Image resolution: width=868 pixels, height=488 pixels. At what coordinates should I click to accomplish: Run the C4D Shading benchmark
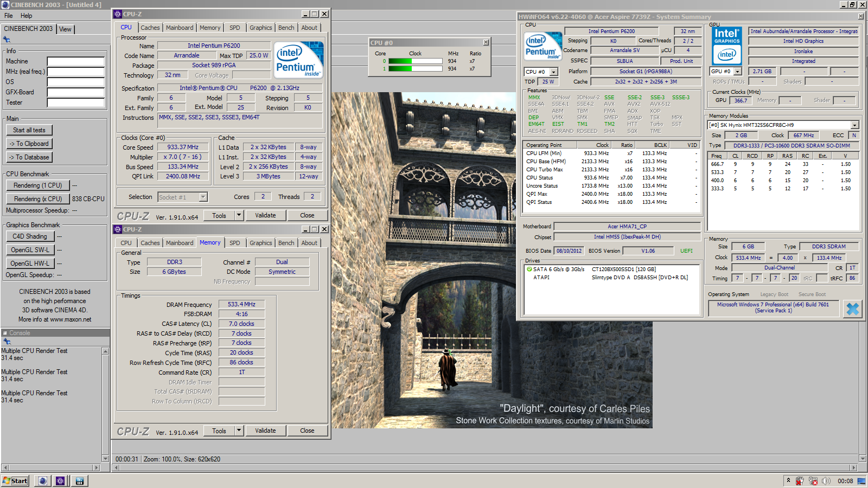(30, 236)
